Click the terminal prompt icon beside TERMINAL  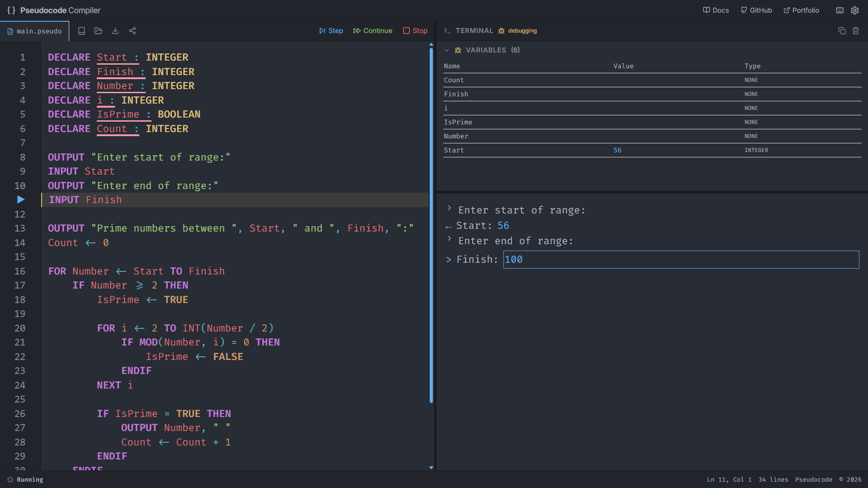click(x=447, y=30)
